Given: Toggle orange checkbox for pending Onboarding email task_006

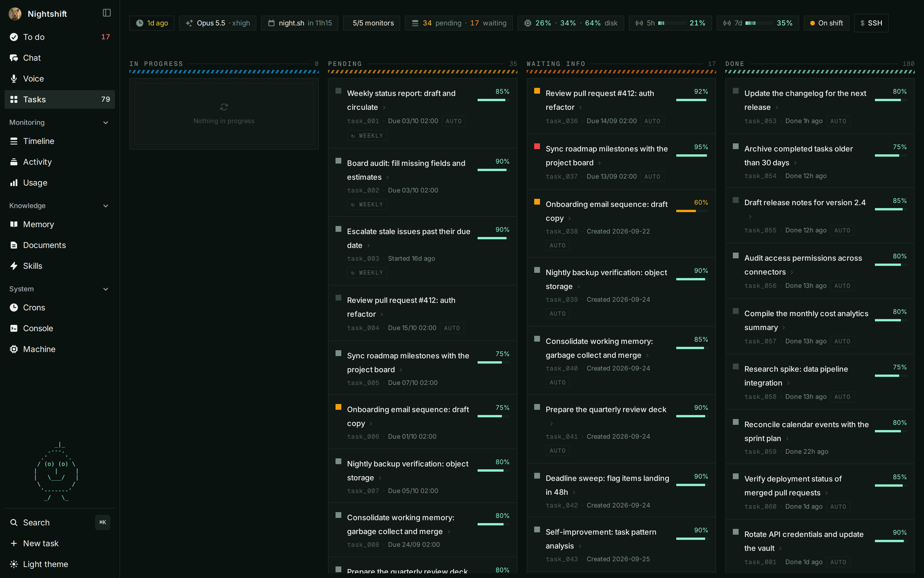Looking at the screenshot, I should (x=338, y=407).
